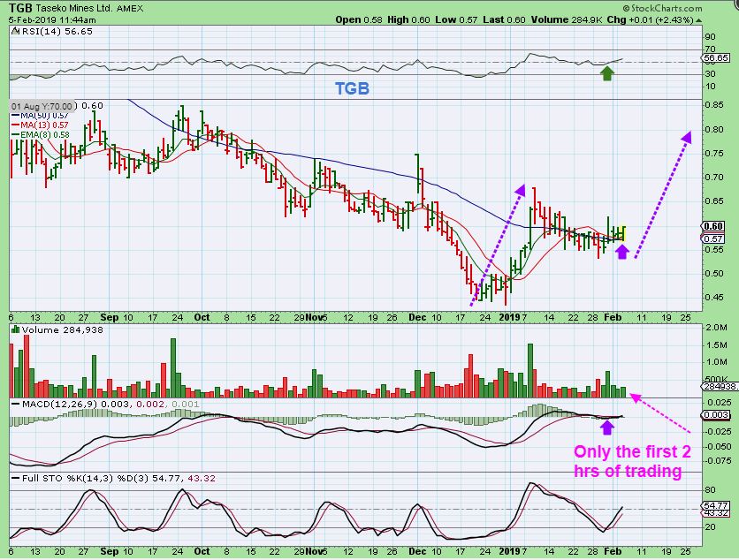Click the 0.003 MACD value tag on axis

click(715, 415)
